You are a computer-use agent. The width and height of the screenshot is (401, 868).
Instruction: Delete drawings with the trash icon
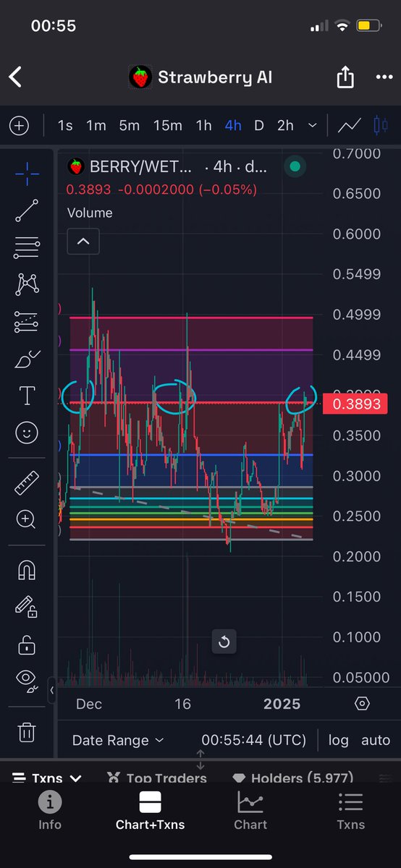coord(27,731)
